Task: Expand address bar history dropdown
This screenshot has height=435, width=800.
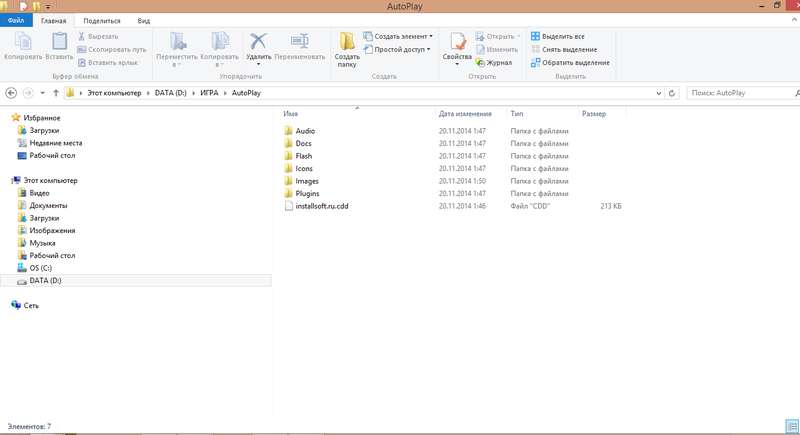Action: coord(658,93)
